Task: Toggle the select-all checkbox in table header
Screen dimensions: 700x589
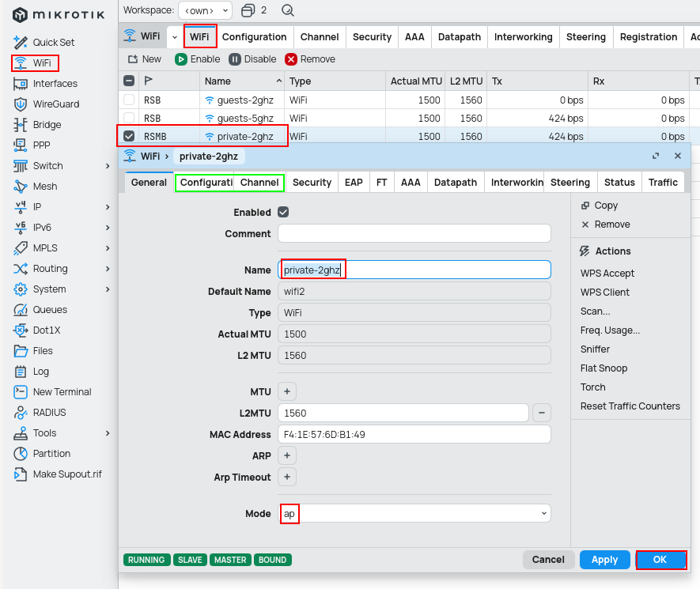Action: click(x=129, y=81)
